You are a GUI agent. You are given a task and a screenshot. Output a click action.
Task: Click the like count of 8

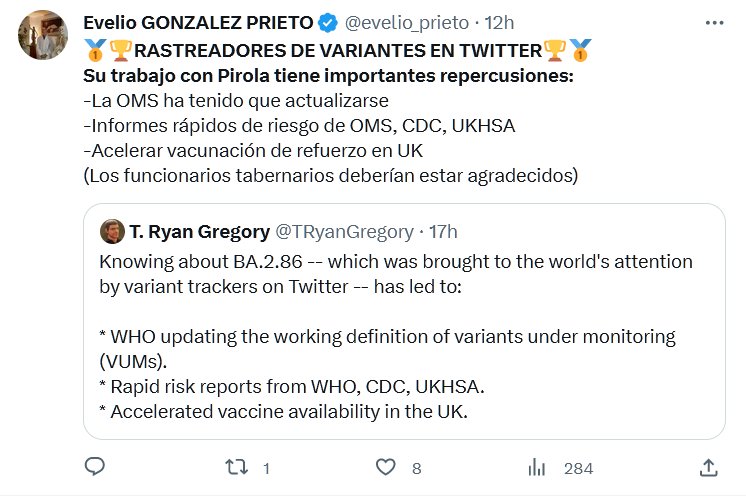416,468
